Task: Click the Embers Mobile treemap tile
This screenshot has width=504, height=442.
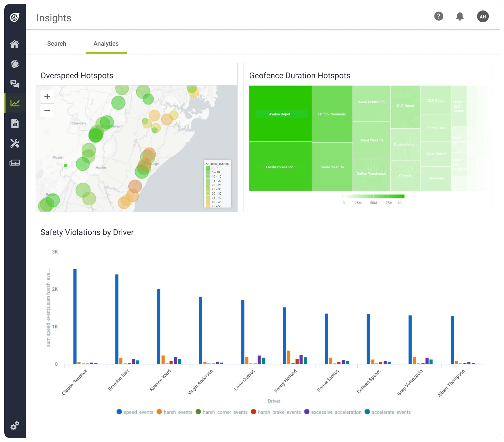Action: 405,145
